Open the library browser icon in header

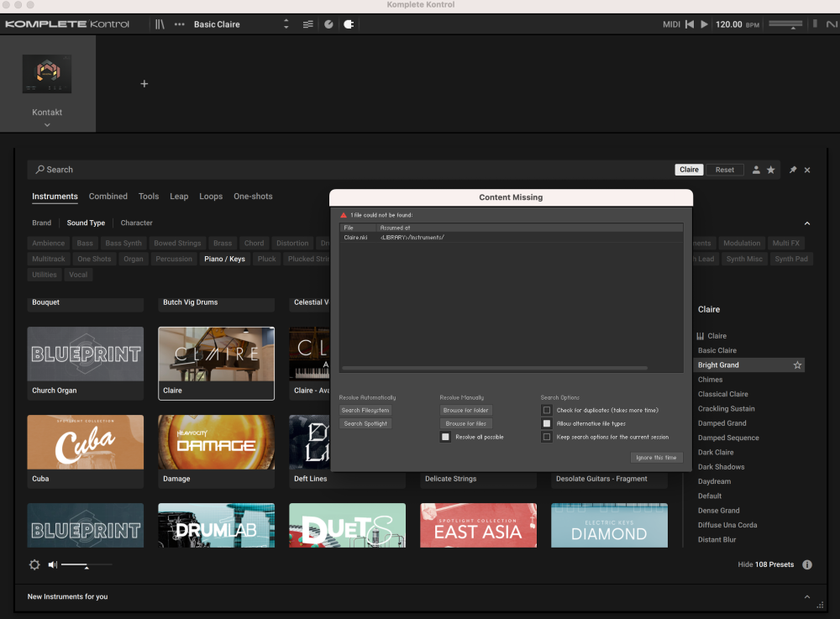click(160, 24)
